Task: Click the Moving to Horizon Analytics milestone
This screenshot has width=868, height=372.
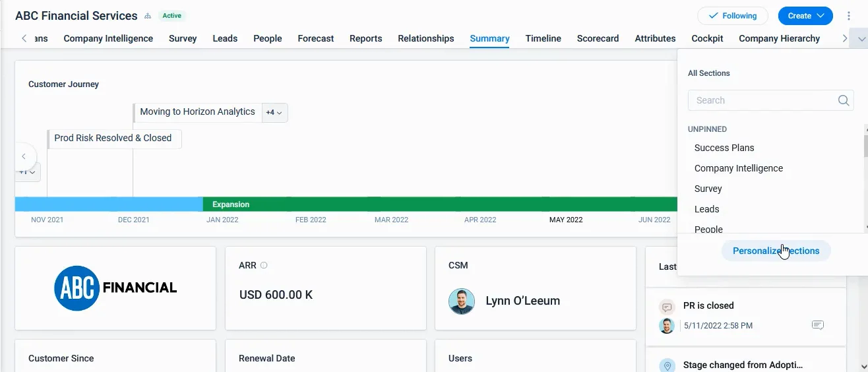Action: pyautogui.click(x=197, y=112)
